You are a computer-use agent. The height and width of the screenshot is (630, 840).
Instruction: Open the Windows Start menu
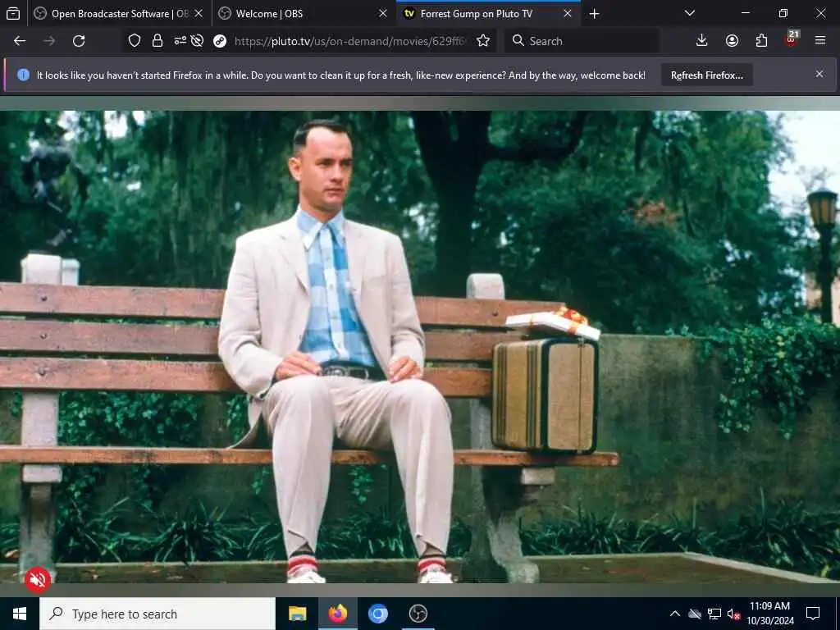(x=20, y=614)
